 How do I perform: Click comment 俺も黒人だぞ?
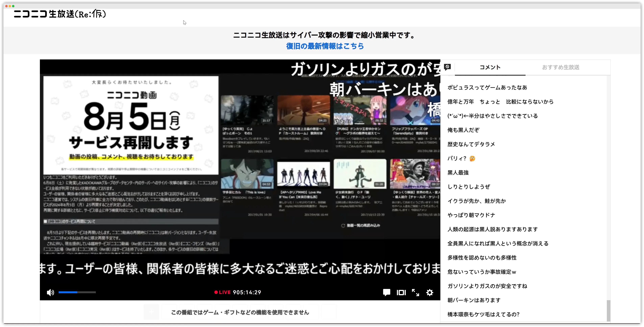(463, 130)
